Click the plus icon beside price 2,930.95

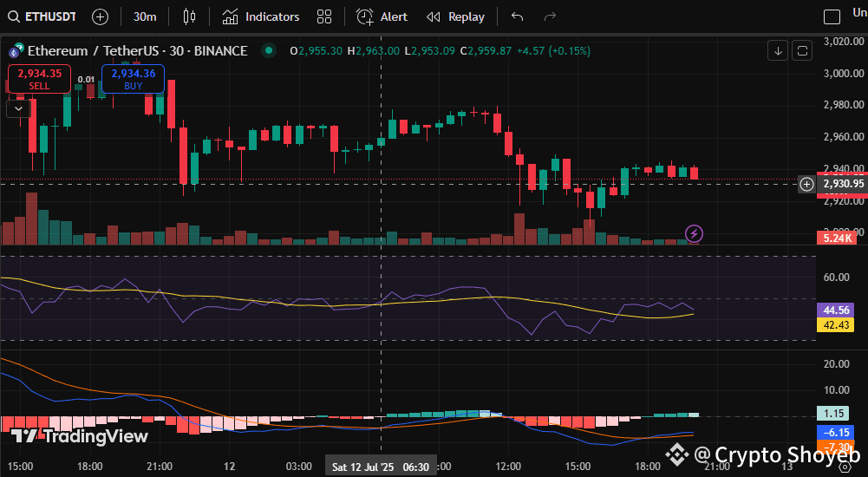[x=806, y=184]
